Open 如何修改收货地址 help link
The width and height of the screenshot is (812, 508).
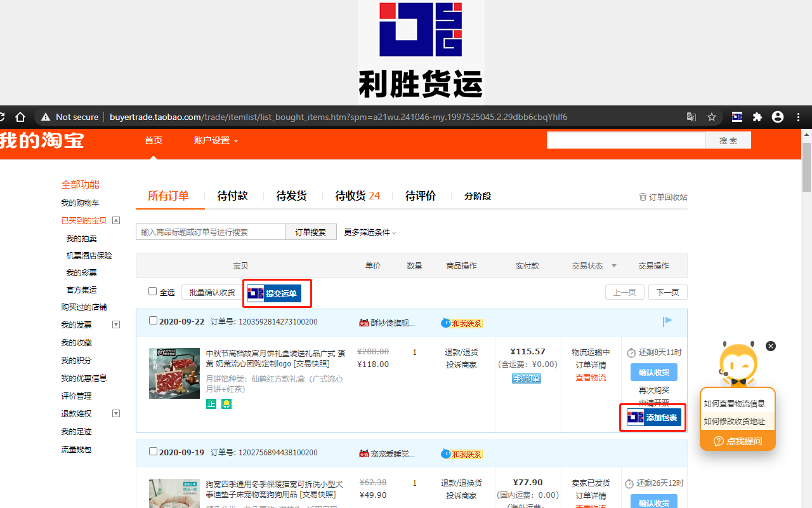(735, 421)
